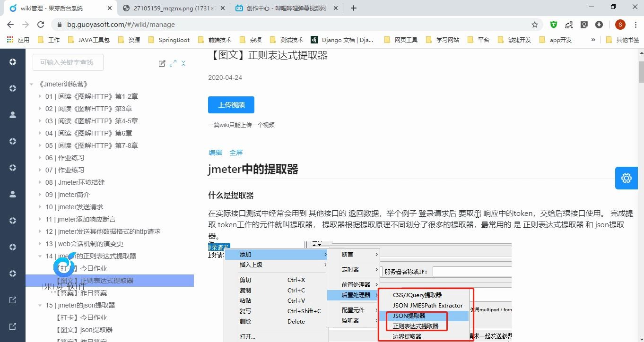Open the 敏捷开发 bookmark

pyautogui.click(x=514, y=40)
